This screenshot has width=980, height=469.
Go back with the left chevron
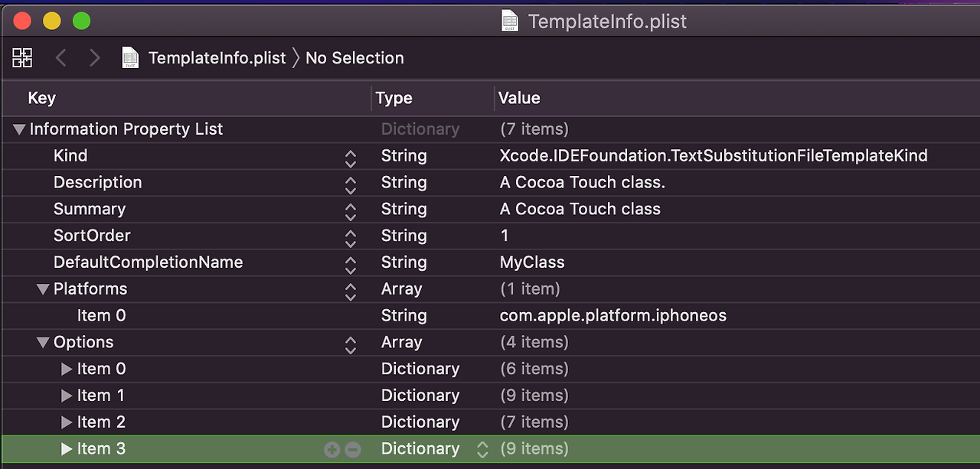pyautogui.click(x=61, y=57)
